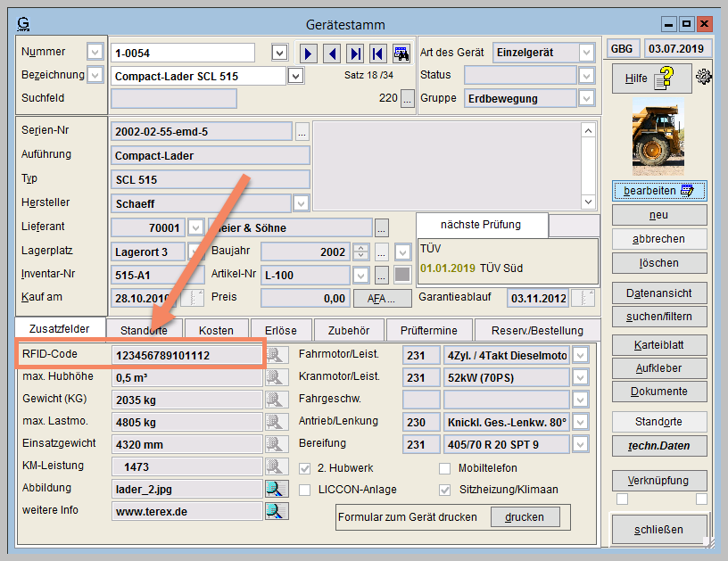
Task: Toggle the LICCON-Anlage checkbox
Action: point(305,490)
